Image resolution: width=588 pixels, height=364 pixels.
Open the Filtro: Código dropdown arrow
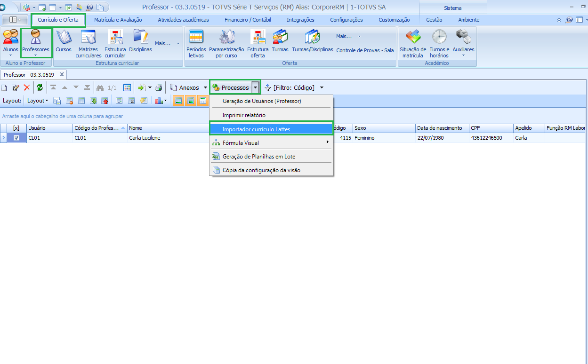coord(322,87)
